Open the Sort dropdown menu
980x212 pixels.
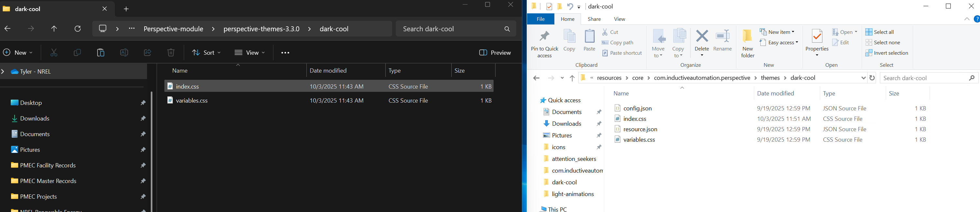click(206, 53)
